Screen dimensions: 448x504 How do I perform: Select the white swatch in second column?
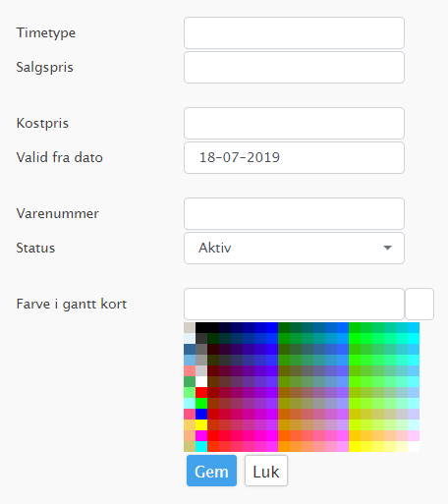201,382
